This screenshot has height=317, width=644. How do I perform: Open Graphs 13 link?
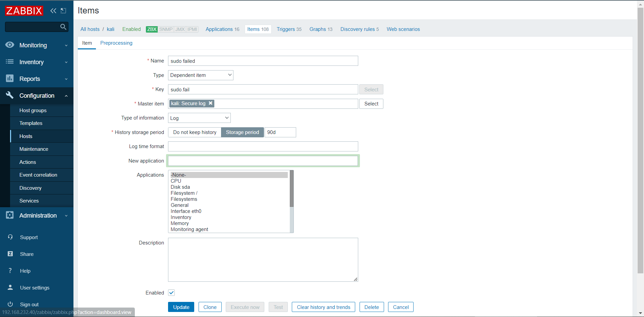click(321, 29)
